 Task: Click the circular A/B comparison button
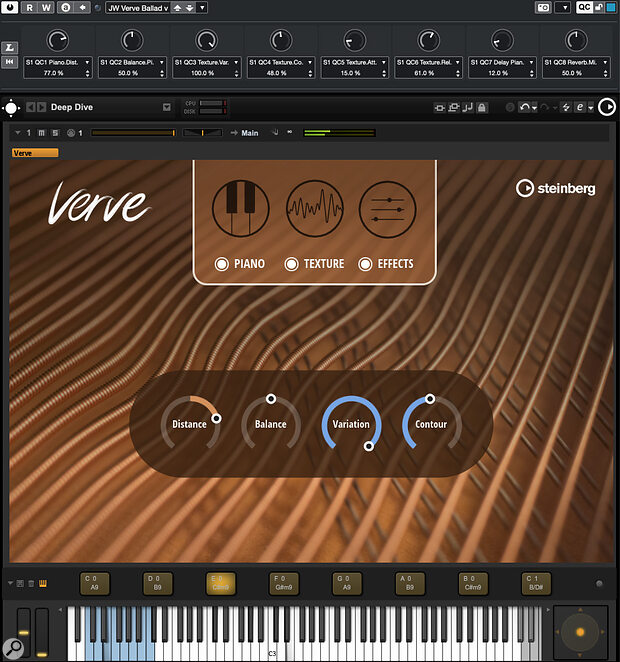coord(65,8)
